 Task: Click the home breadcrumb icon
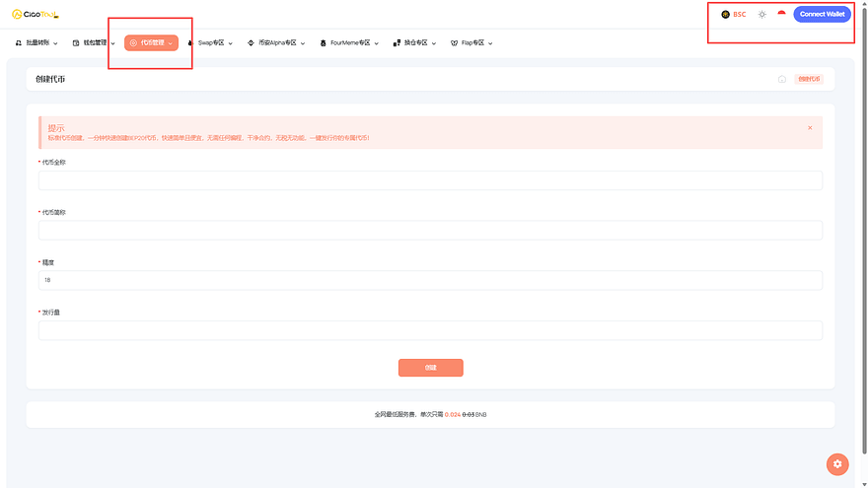(x=782, y=79)
